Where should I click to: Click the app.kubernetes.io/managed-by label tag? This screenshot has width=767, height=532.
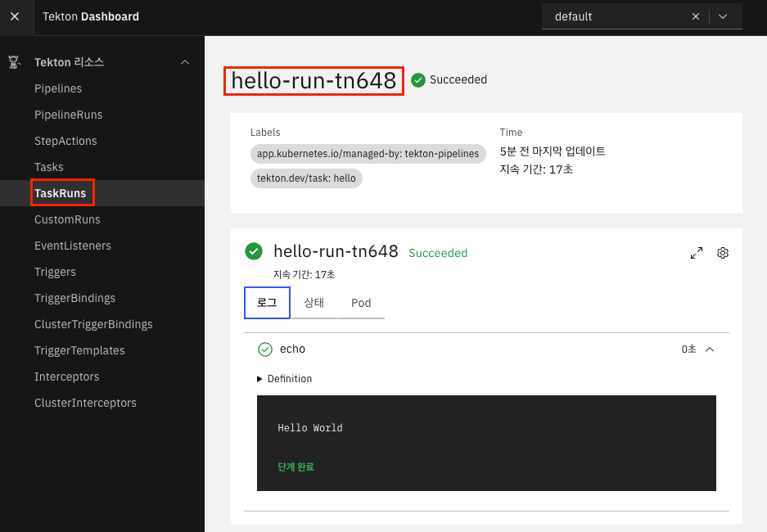(x=368, y=154)
